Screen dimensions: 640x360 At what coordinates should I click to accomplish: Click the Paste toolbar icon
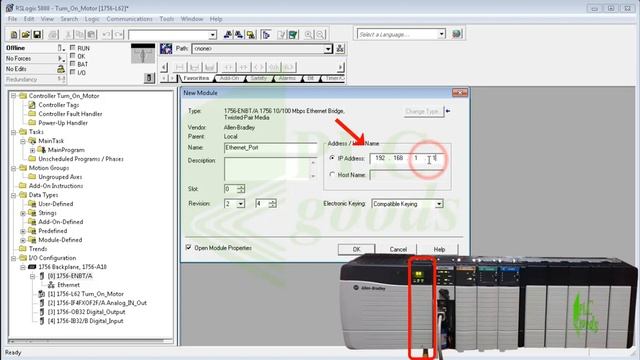[x=92, y=35]
